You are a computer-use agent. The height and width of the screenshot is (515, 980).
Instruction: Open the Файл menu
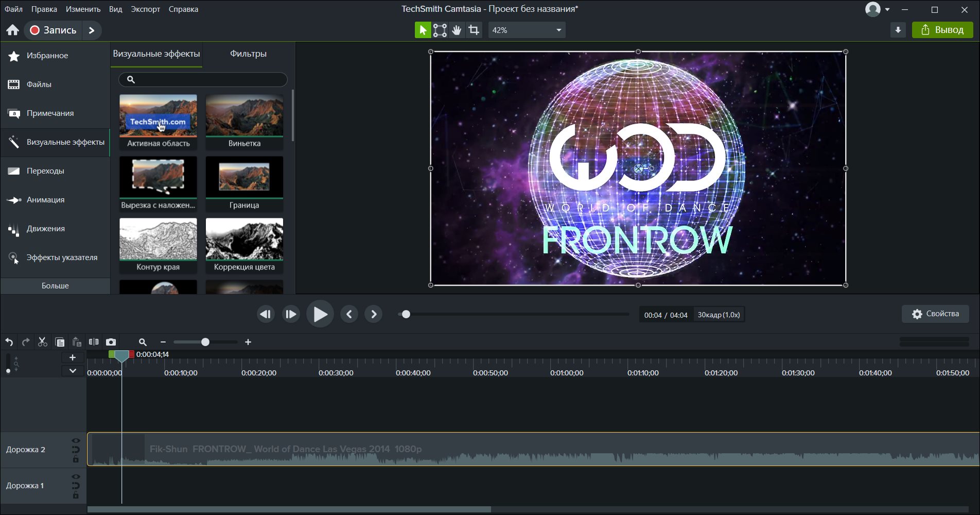pos(13,9)
